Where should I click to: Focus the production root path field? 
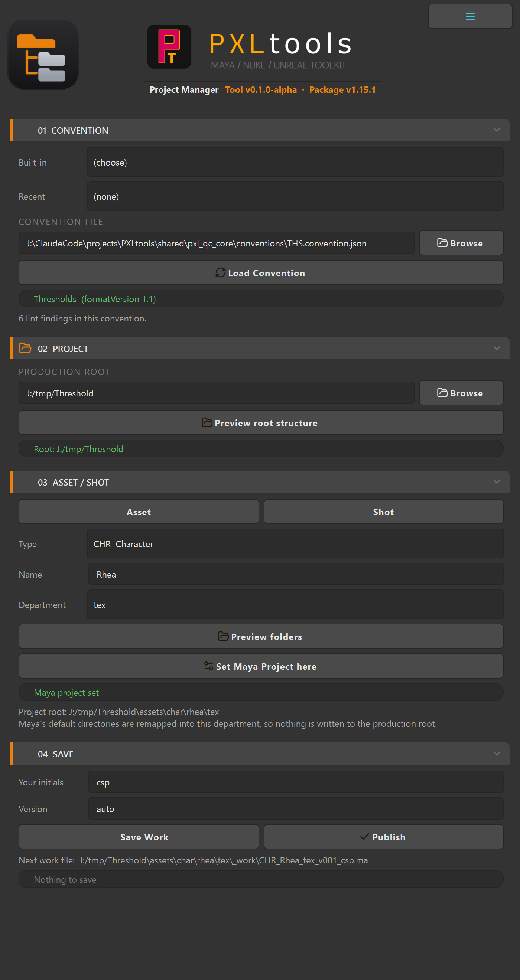(216, 393)
